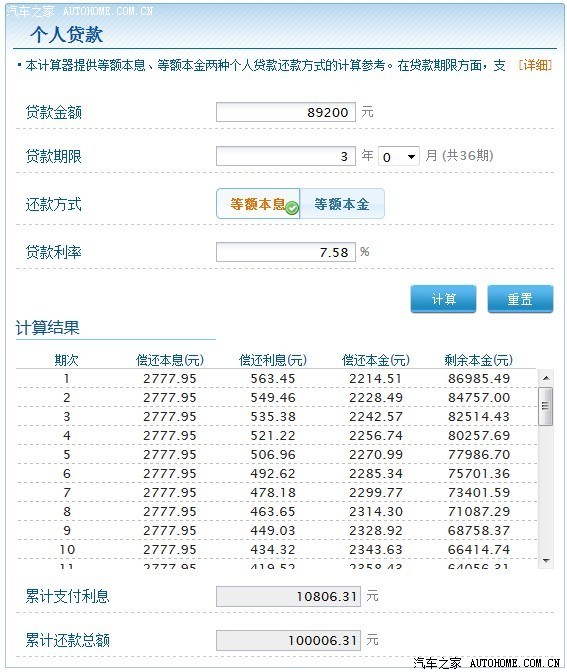Click principal cell 2214.51
Image resolution: width=567 pixels, height=672 pixels.
pyautogui.click(x=375, y=379)
